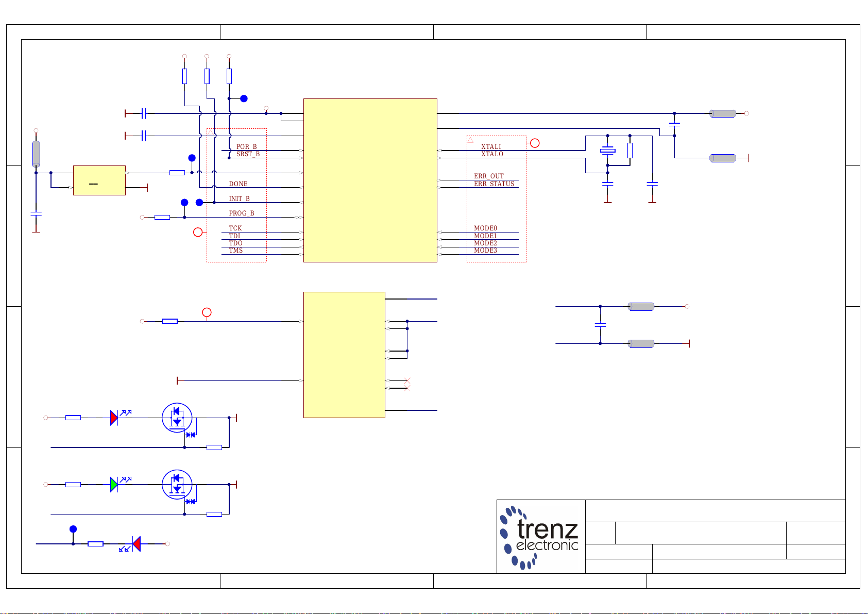Select the PROG_B net label
This screenshot has height=614, width=868.
coord(242,213)
